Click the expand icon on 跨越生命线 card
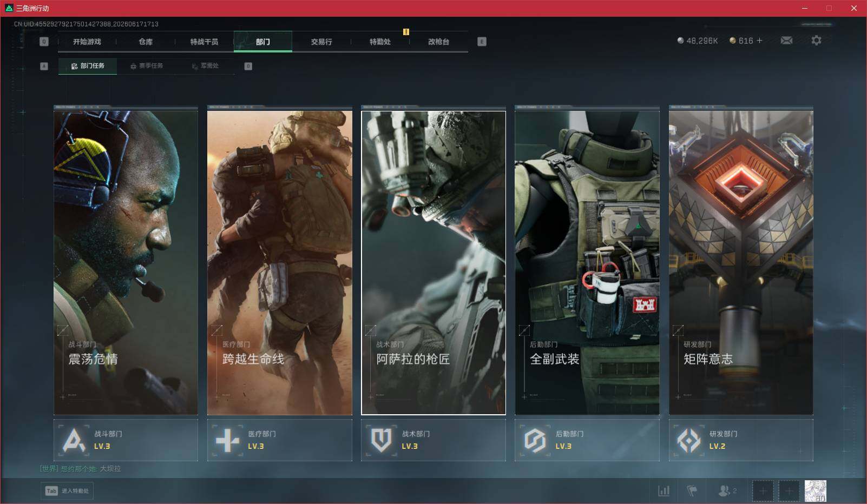 (x=216, y=330)
